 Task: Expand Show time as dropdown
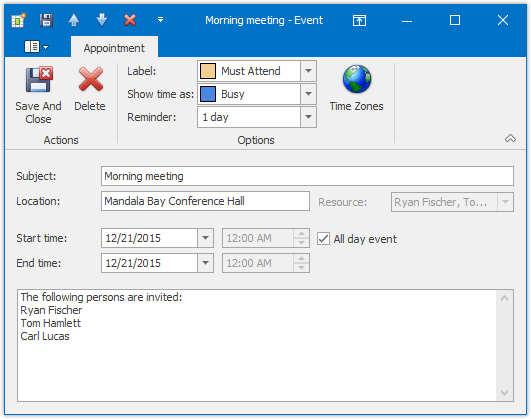[x=308, y=94]
